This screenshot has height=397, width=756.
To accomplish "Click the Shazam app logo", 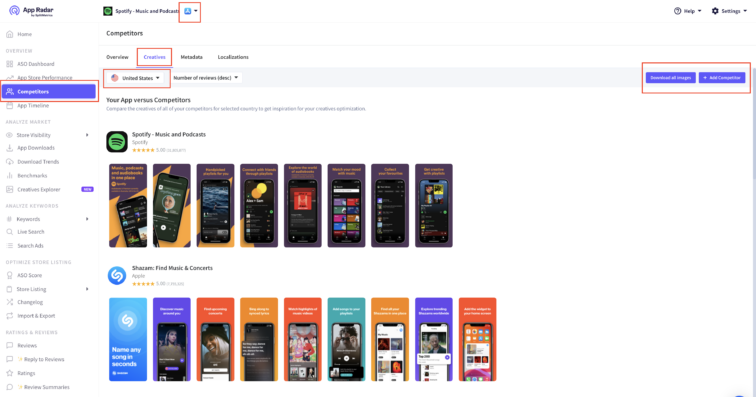I will click(x=117, y=275).
